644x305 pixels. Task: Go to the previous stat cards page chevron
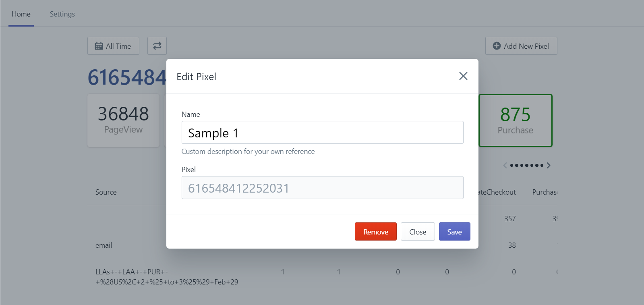click(x=505, y=165)
